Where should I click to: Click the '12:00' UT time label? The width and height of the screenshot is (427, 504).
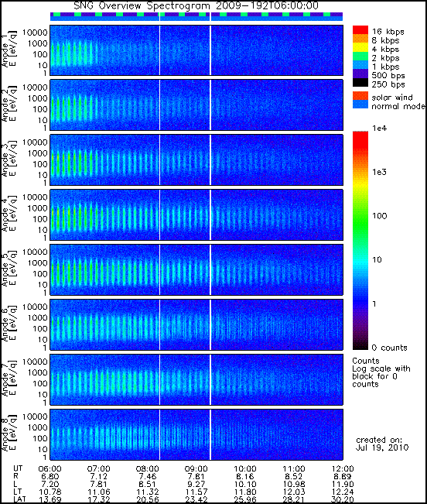click(343, 468)
